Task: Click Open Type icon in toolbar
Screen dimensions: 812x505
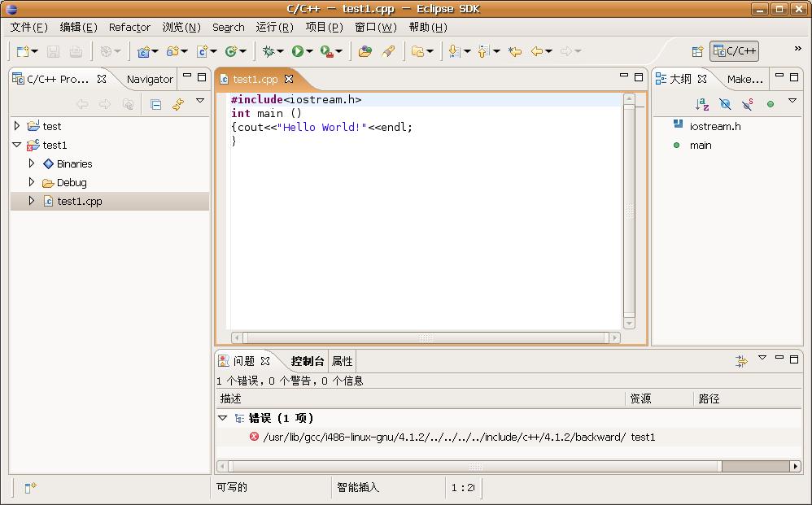Action: click(365, 51)
